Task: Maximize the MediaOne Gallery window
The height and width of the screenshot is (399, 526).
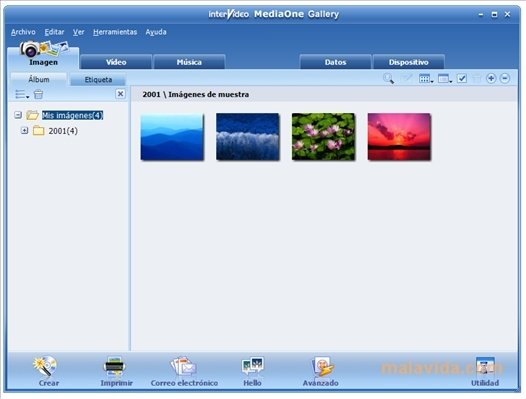Action: pos(494,14)
